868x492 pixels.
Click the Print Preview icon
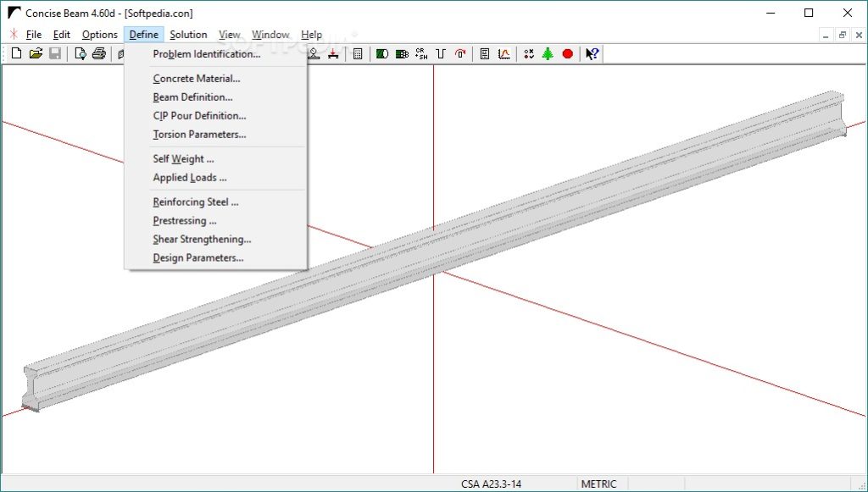point(80,54)
